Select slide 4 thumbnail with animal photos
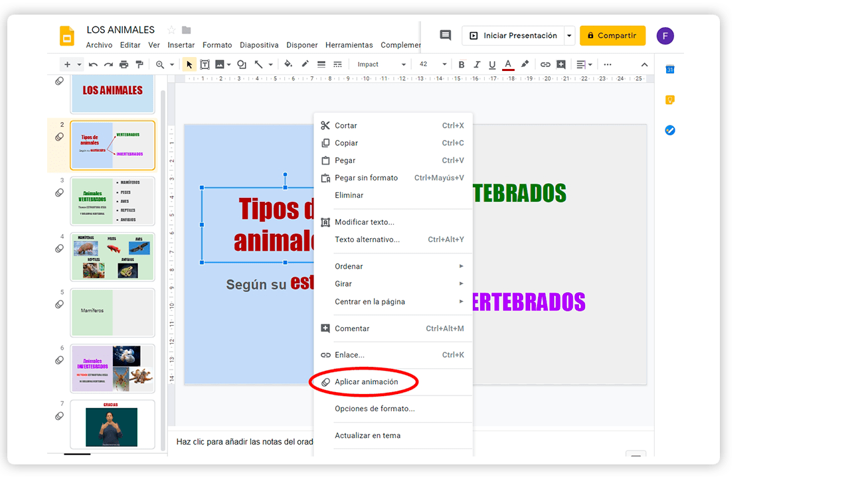The height and width of the screenshot is (483, 868). pyautogui.click(x=112, y=256)
